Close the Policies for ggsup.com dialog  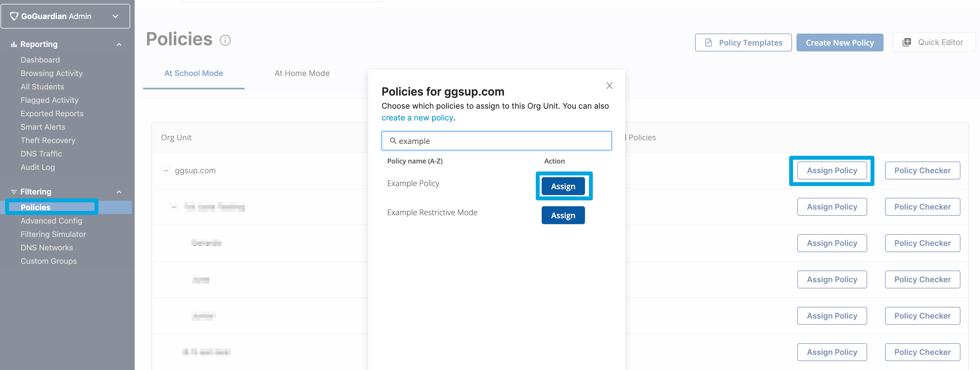pyautogui.click(x=610, y=86)
